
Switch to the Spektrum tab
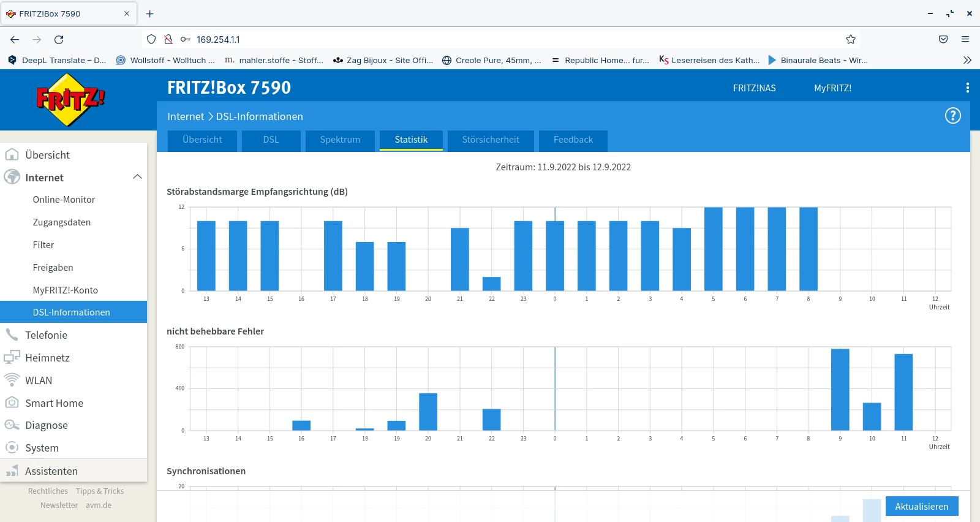340,140
